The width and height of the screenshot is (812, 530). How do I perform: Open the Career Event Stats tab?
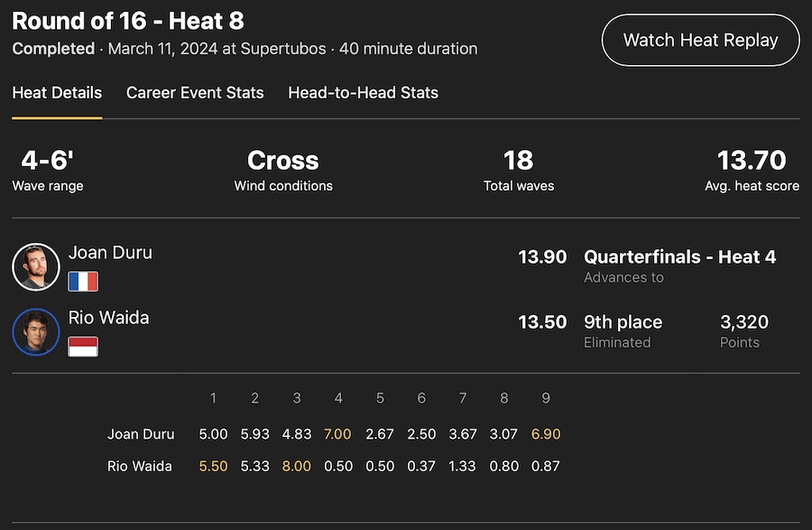[195, 92]
